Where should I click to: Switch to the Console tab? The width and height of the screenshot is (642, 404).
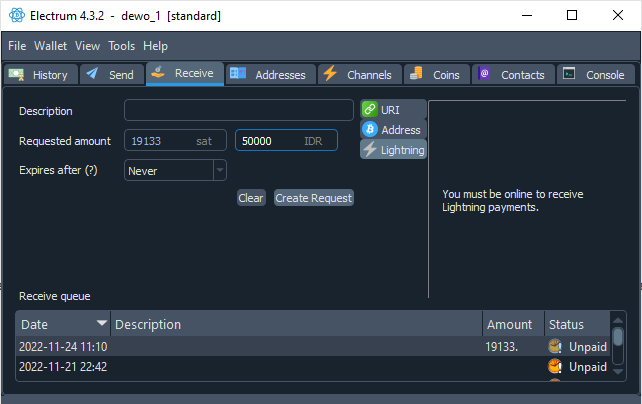pyautogui.click(x=596, y=74)
